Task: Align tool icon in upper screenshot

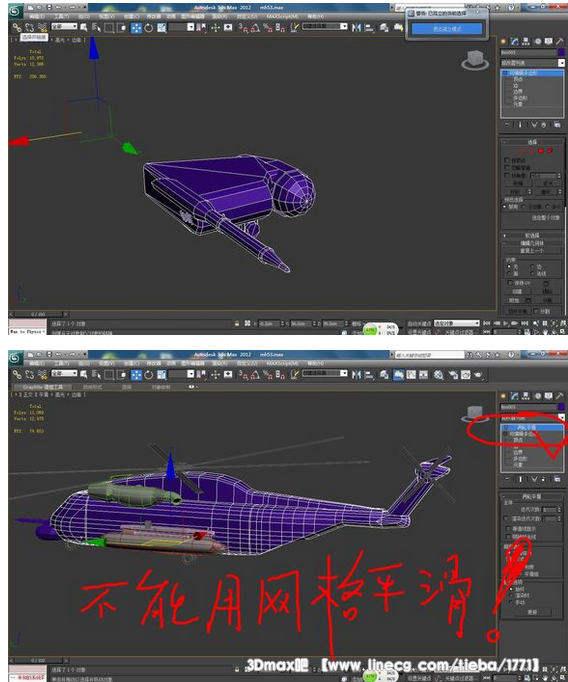Action: point(369,28)
